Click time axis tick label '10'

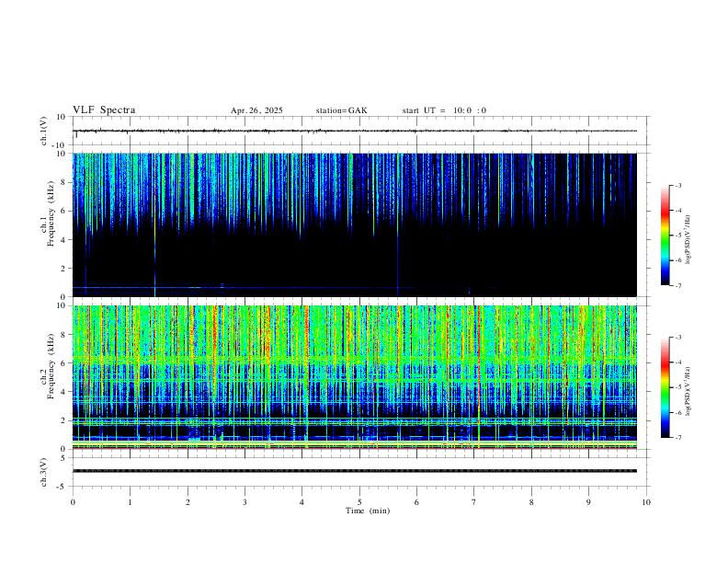pyautogui.click(x=646, y=502)
